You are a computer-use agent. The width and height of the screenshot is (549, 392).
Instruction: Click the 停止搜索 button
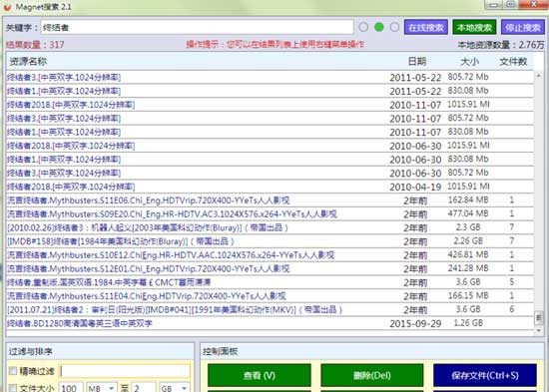523,27
